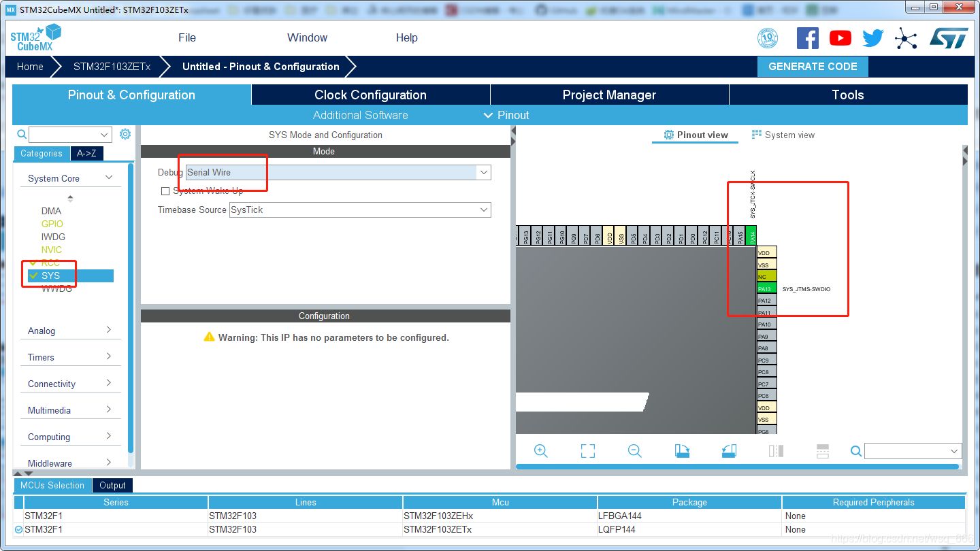Select the PC6 pin
This screenshot has height=551, width=980.
click(766, 396)
